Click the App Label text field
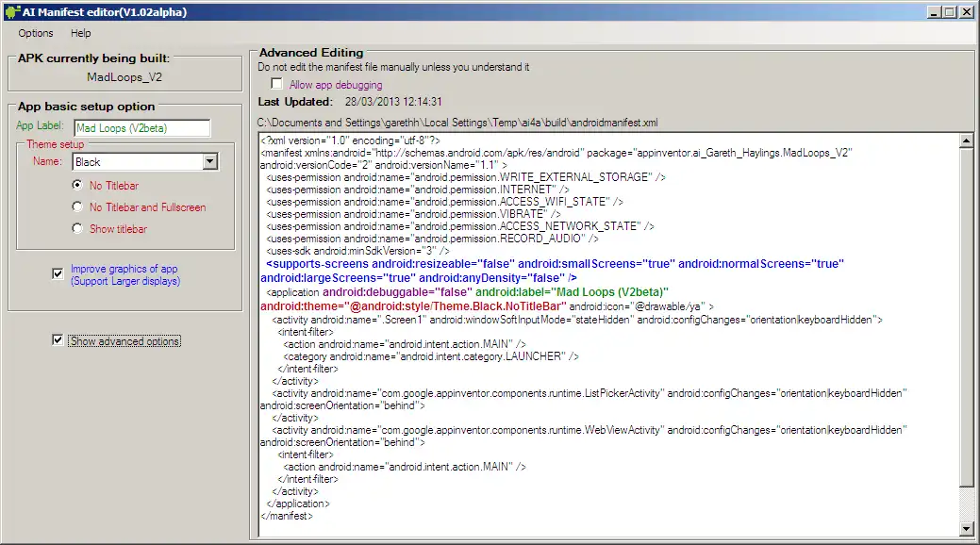The height and width of the screenshot is (545, 980). (141, 128)
